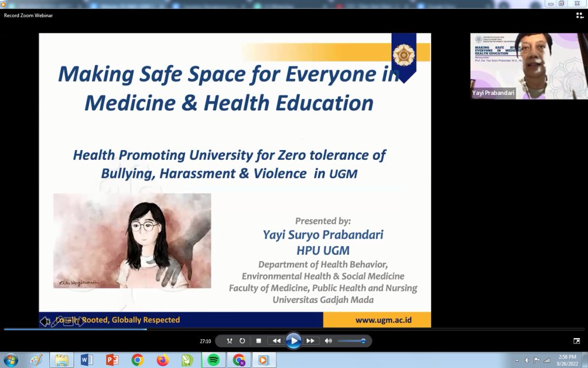Screen dimensions: 588x368
Task: Toggle shuffle mode in player
Action: click(x=229, y=341)
